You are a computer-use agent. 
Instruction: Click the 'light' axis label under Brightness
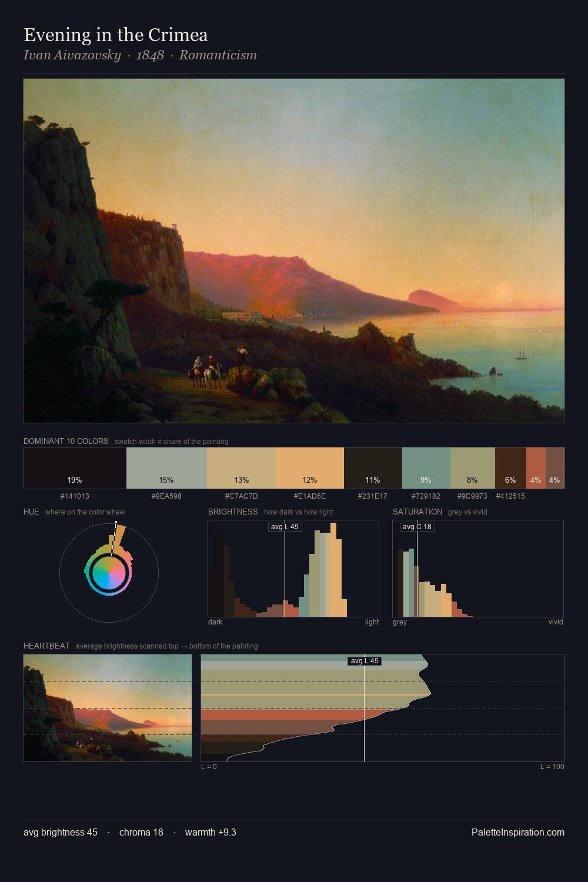coord(372,622)
